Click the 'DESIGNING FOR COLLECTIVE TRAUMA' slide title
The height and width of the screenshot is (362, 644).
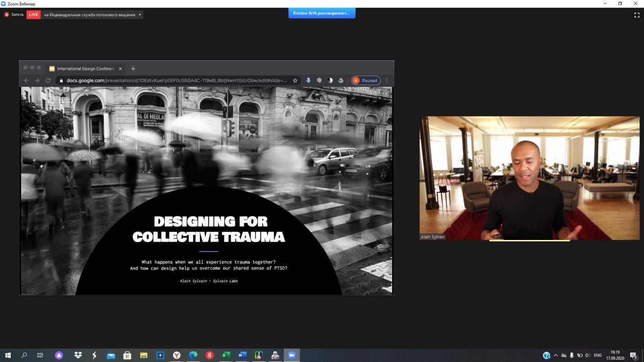tap(209, 229)
